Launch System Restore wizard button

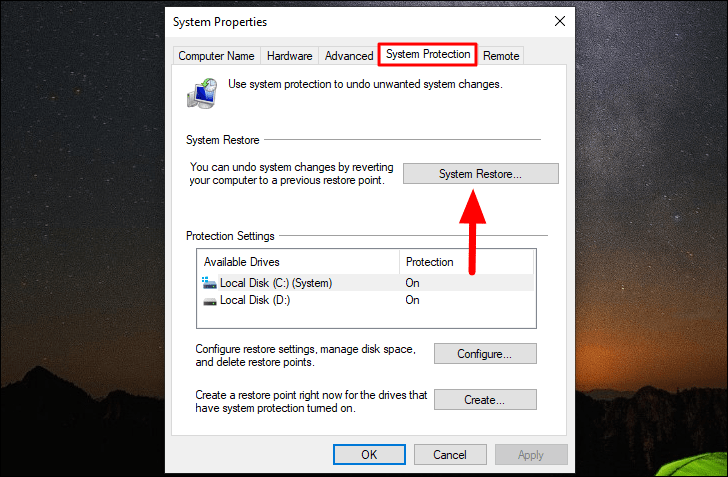(x=480, y=174)
